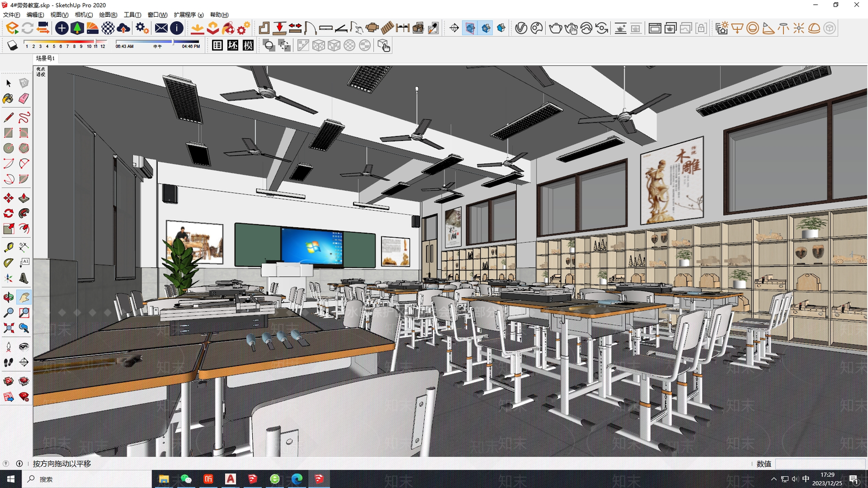Open the 相机(C) menu
This screenshot has width=868, height=488.
pyautogui.click(x=84, y=15)
